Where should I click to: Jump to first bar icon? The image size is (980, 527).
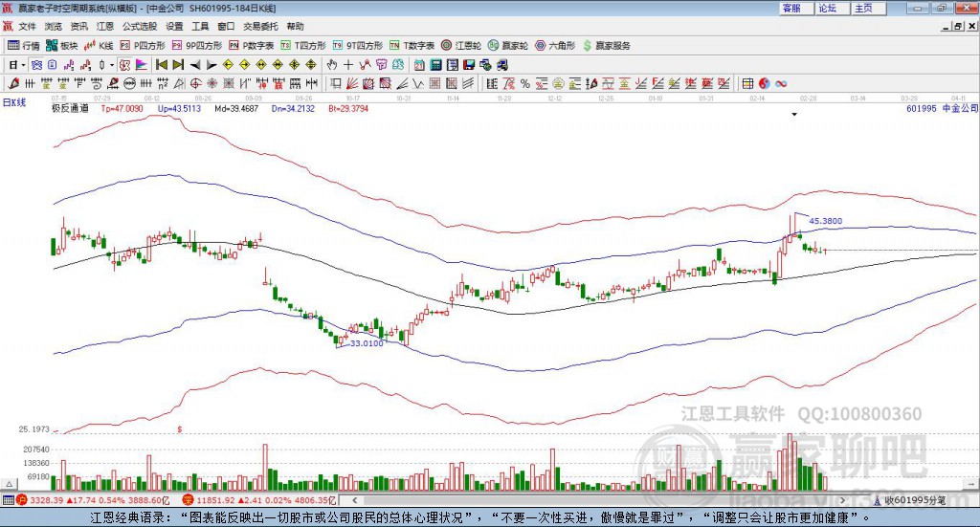point(161,65)
